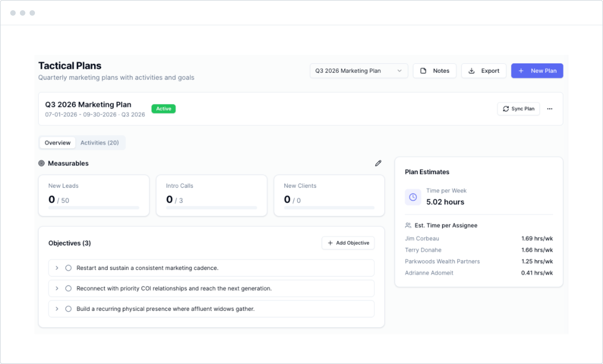The width and height of the screenshot is (603, 364).
Task: Export the marketing plan
Action: click(x=484, y=71)
